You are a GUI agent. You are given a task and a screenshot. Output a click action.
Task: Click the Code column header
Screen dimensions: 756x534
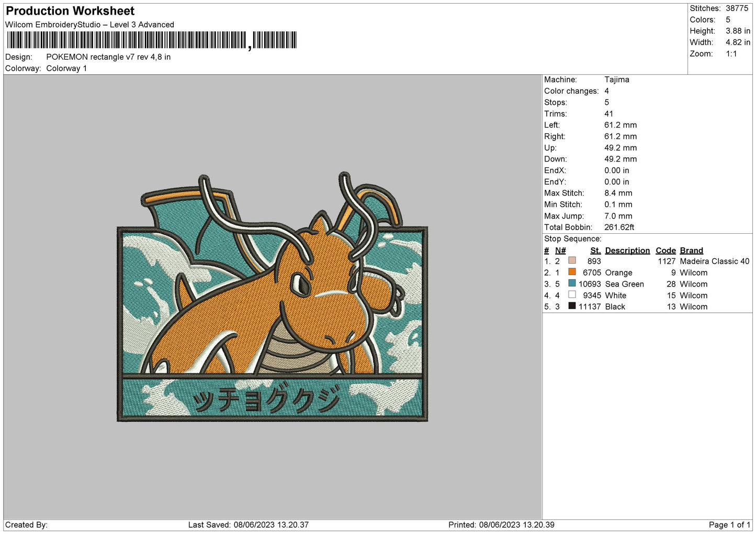coord(665,251)
